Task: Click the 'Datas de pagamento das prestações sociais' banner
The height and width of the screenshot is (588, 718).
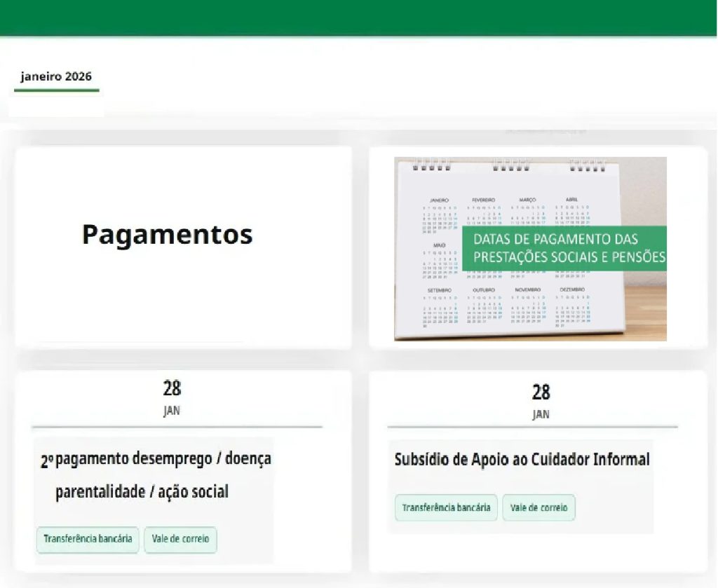Action: tap(564, 247)
